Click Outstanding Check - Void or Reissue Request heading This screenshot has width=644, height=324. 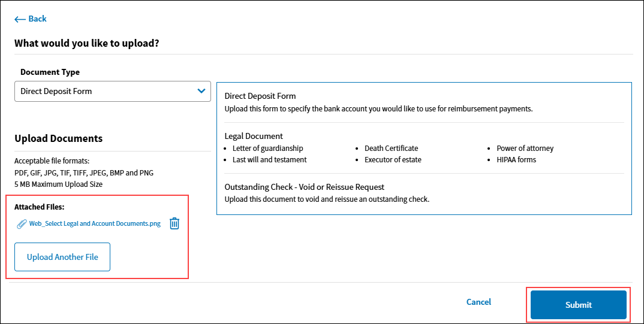(x=305, y=187)
